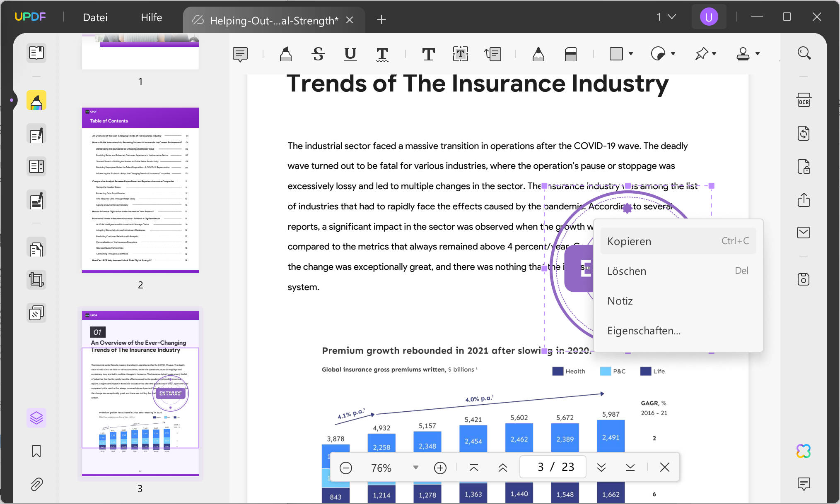The height and width of the screenshot is (504, 840).
Task: Open page 2 Table of Contents thumbnail
Action: pos(140,190)
